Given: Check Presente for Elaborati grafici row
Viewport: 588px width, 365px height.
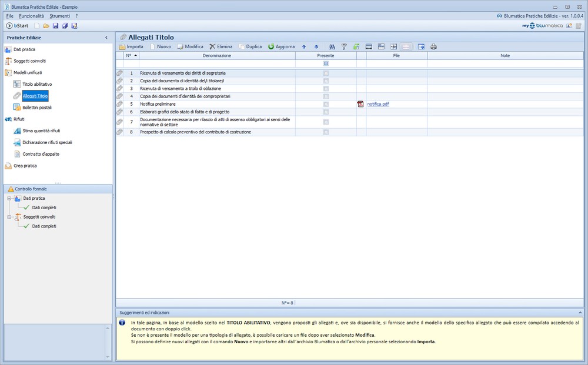Looking at the screenshot, I should (326, 112).
